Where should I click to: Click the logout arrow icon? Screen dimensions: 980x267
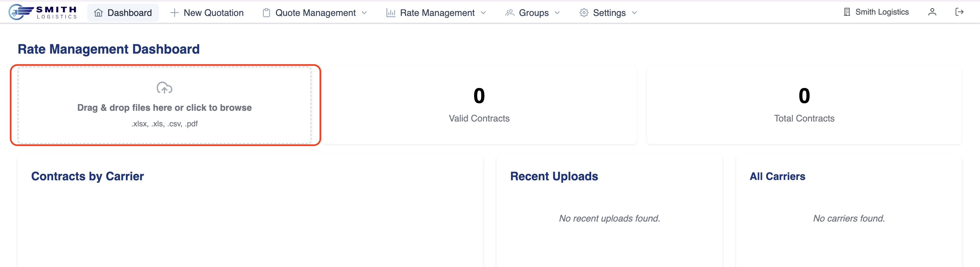[959, 12]
